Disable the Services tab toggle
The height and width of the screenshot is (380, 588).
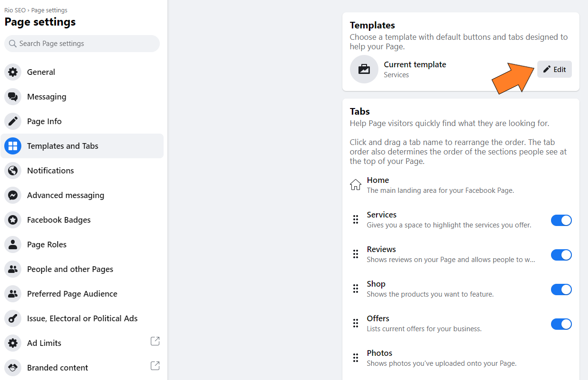(x=561, y=220)
